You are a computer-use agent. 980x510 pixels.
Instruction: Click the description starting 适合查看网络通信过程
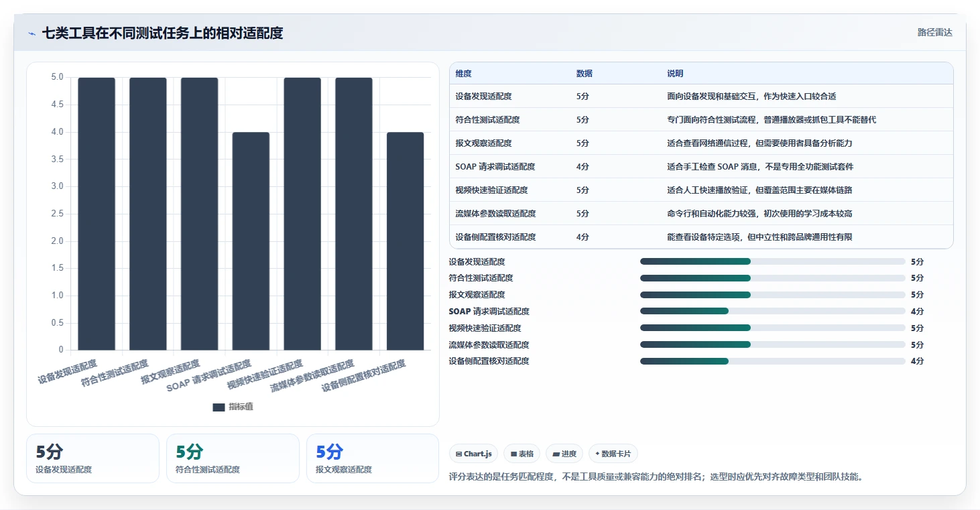point(759,143)
